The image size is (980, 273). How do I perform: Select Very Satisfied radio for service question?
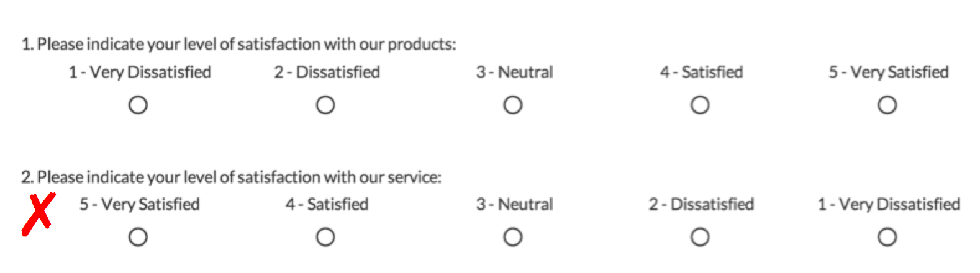138,237
